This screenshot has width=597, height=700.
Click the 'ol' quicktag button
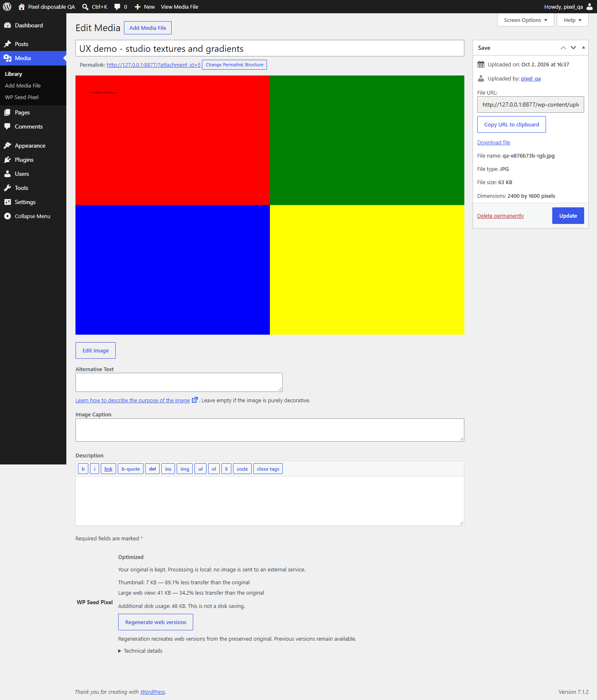(214, 469)
